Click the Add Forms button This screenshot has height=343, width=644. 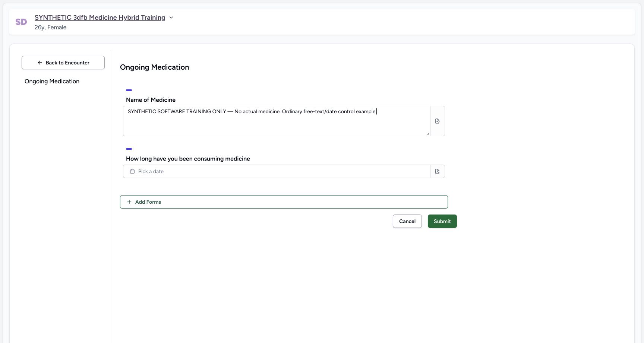click(284, 202)
